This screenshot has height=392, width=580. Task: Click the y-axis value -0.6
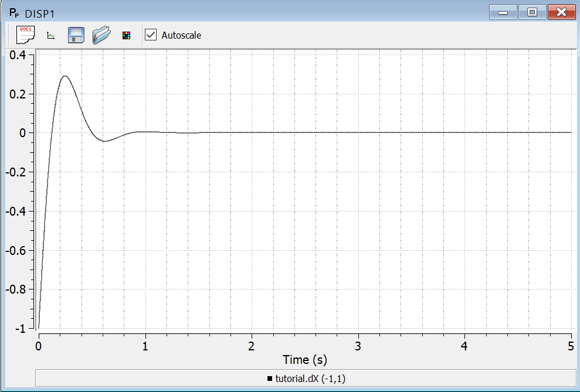click(x=15, y=251)
